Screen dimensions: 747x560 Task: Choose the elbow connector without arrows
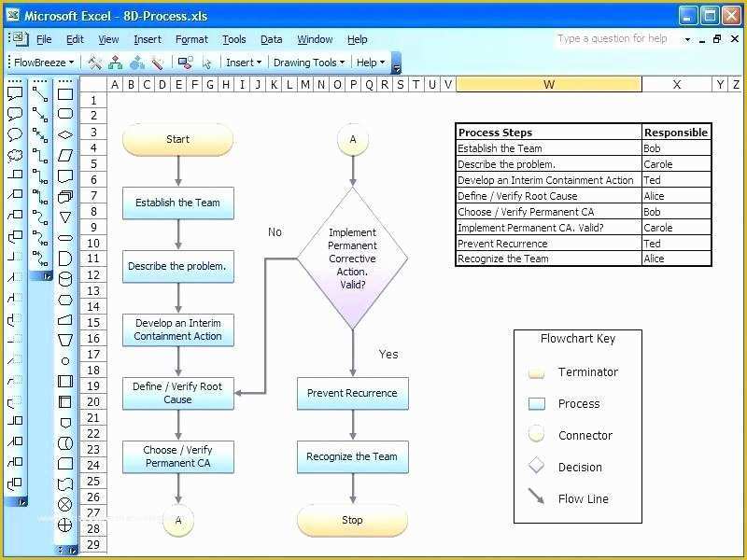coord(40,156)
